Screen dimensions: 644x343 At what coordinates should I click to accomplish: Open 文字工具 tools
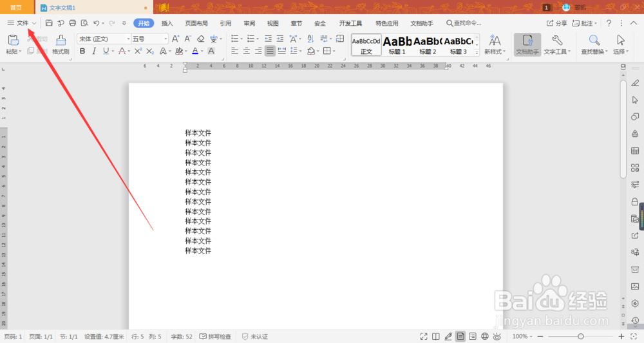click(557, 44)
